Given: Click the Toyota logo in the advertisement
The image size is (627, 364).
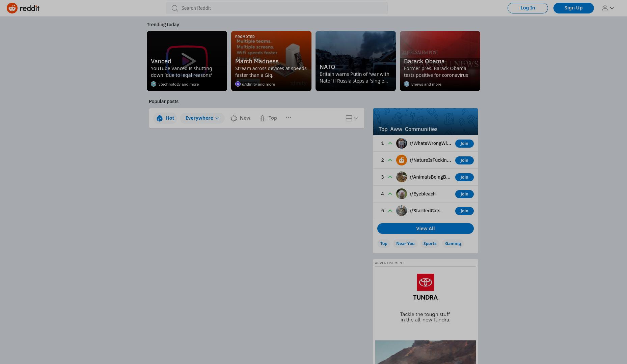Looking at the screenshot, I should point(426,282).
